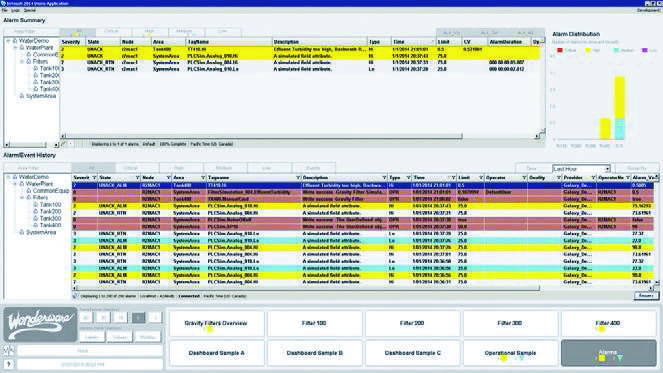This screenshot has height=373, width=663.
Task: Click the filter funnel icon on the Area column
Action: click(x=203, y=178)
